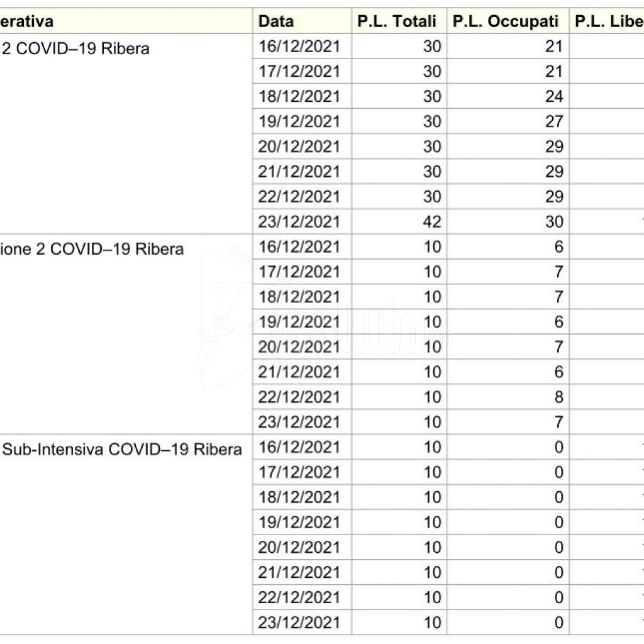Click the Data column header

coord(277,21)
